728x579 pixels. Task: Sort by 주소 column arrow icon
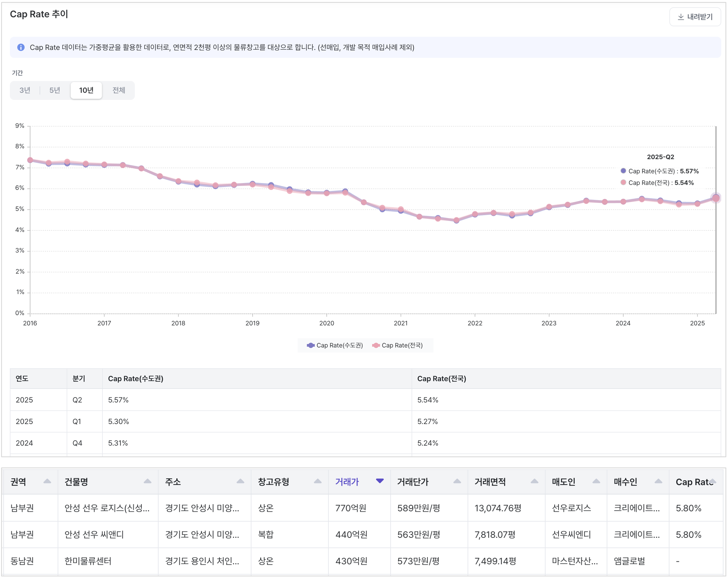[x=240, y=481]
